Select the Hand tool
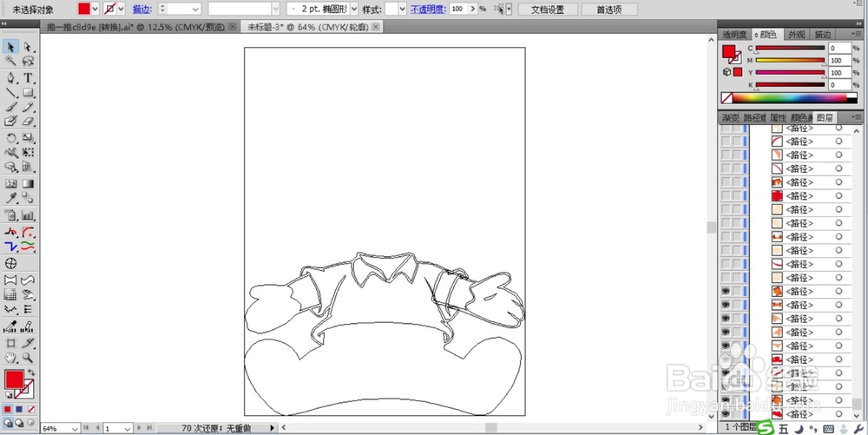 click(x=10, y=358)
